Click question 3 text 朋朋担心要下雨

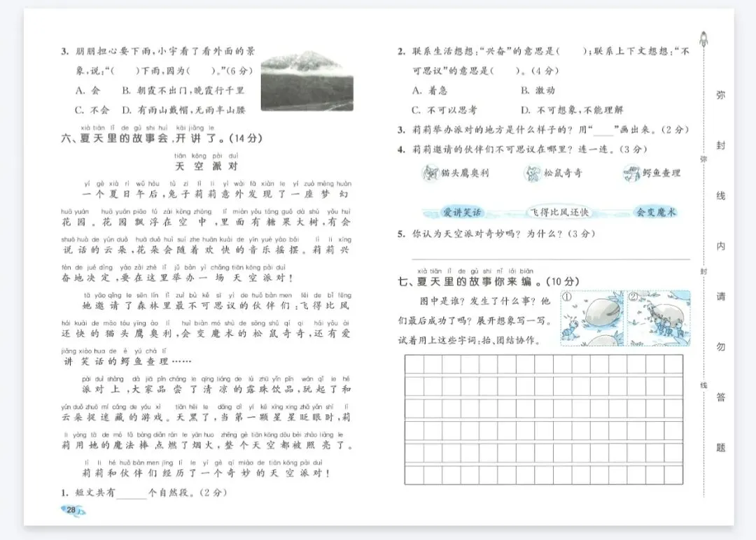(x=158, y=51)
